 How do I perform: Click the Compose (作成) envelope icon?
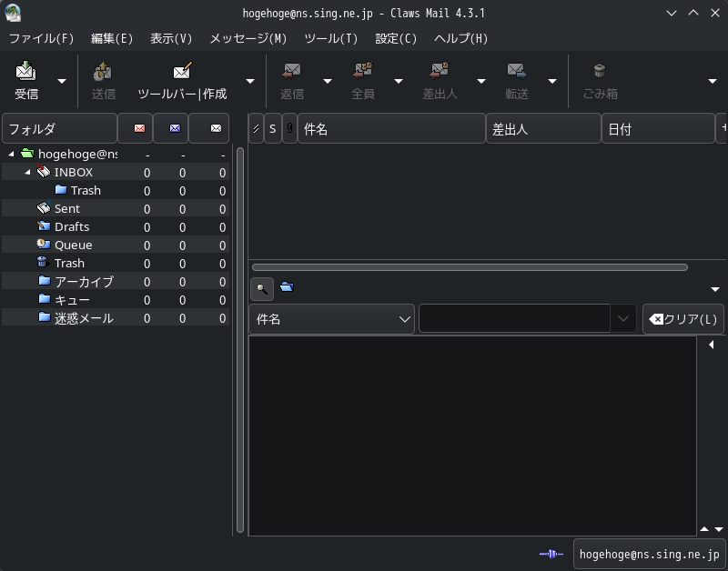[182, 72]
